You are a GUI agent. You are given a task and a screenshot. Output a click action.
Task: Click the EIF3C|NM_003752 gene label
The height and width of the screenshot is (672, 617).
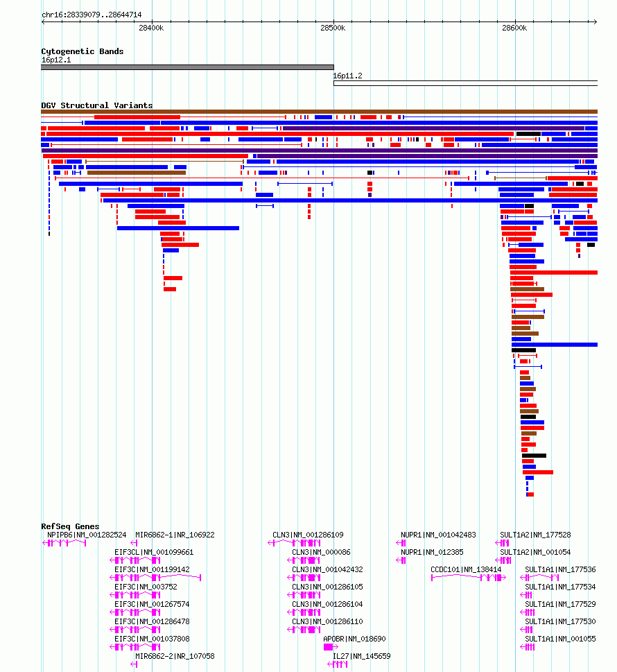click(146, 587)
